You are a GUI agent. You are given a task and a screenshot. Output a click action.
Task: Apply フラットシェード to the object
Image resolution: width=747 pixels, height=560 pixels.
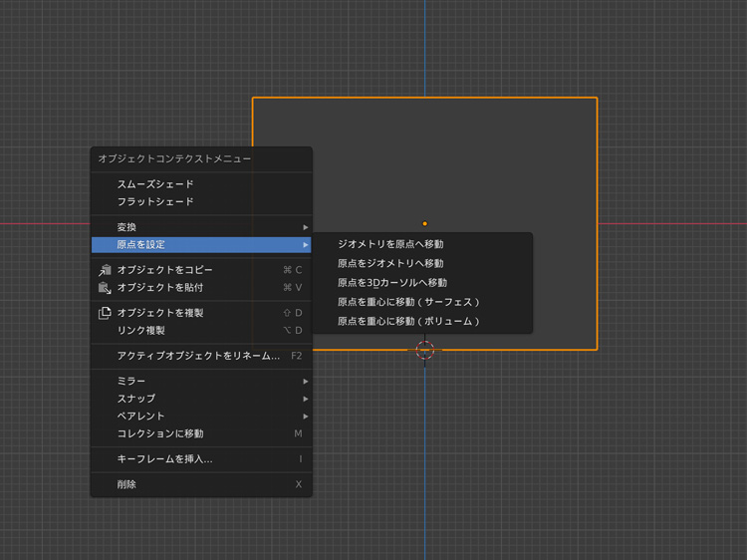(x=155, y=202)
